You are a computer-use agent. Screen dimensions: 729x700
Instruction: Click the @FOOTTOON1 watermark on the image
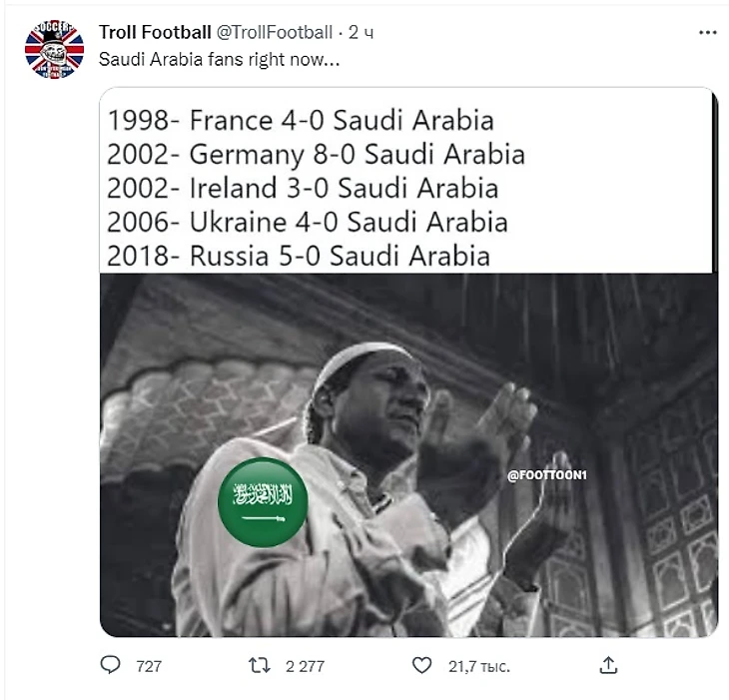pyautogui.click(x=547, y=475)
